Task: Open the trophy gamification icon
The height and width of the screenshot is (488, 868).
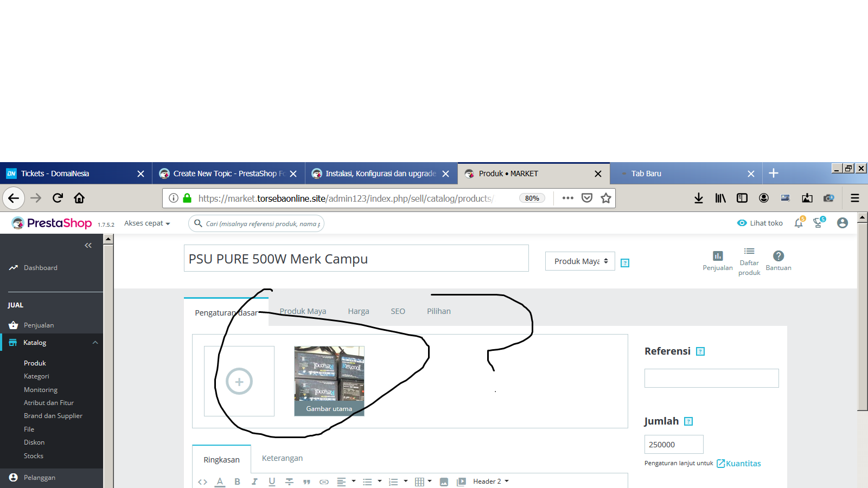Action: click(x=818, y=223)
